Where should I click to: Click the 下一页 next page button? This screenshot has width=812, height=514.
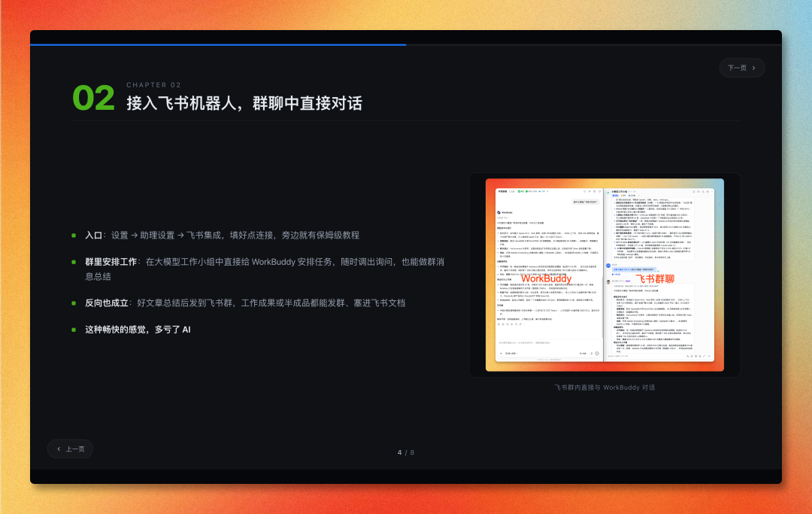[x=741, y=68]
